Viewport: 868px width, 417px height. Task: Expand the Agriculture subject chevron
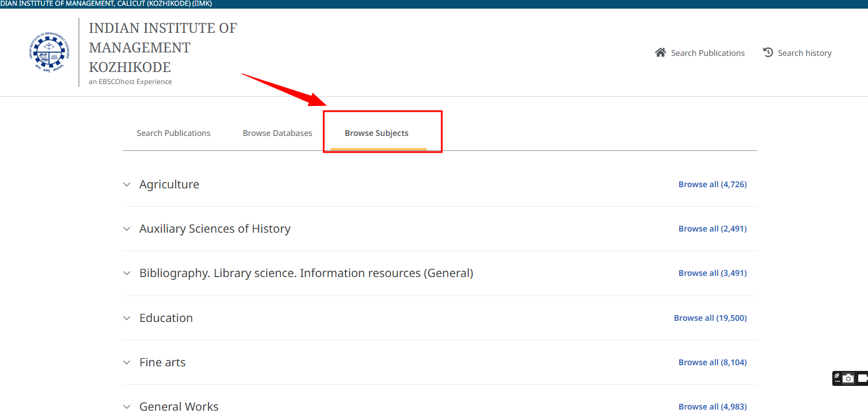[127, 185]
